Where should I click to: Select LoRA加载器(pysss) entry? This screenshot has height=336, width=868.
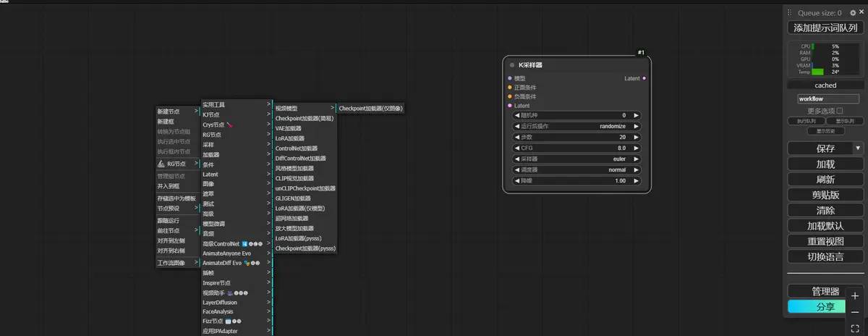[x=305, y=238]
